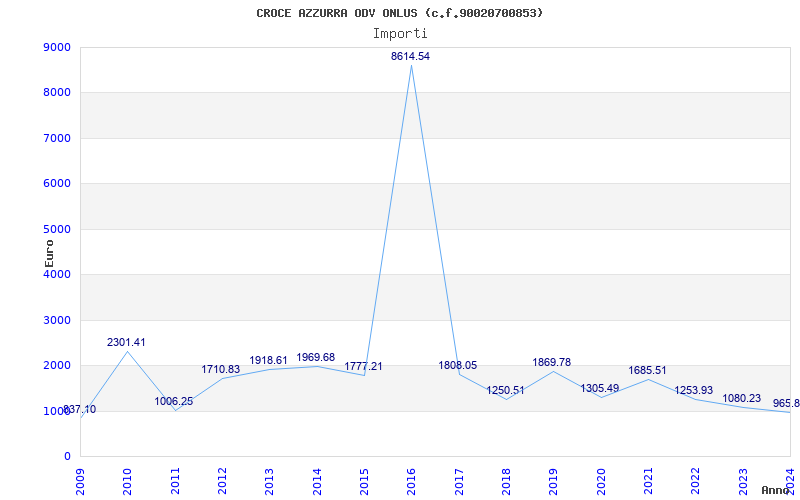Click the Anno x-axis label
The height and width of the screenshot is (500, 800).
776,490
